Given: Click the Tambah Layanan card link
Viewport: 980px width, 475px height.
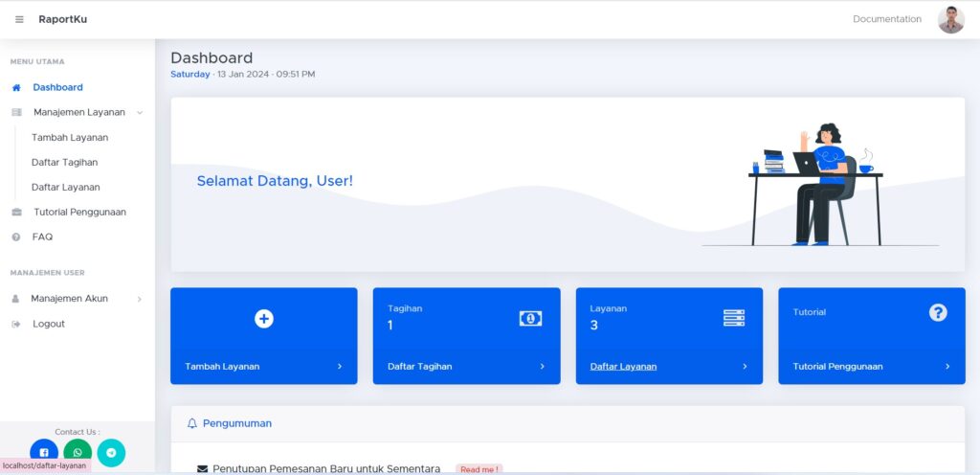Looking at the screenshot, I should tap(222, 367).
